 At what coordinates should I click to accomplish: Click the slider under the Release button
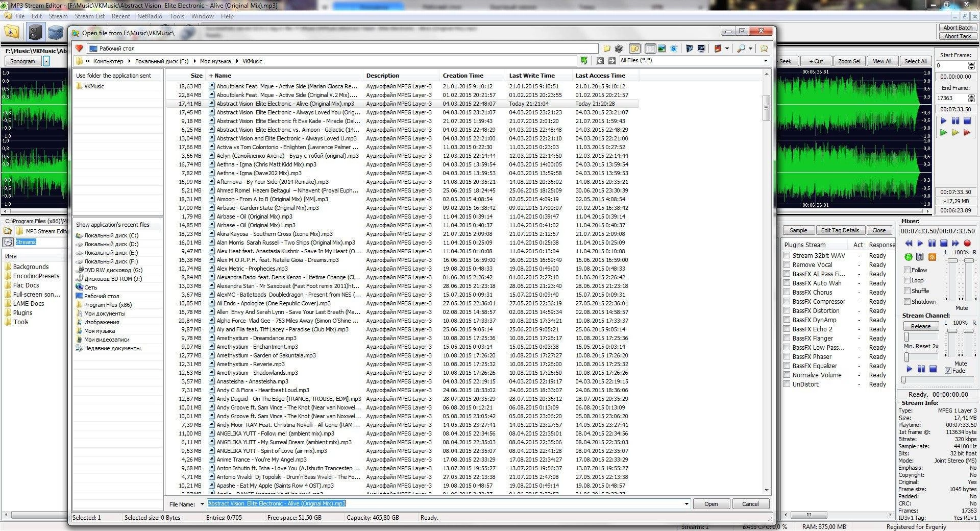[x=907, y=337]
